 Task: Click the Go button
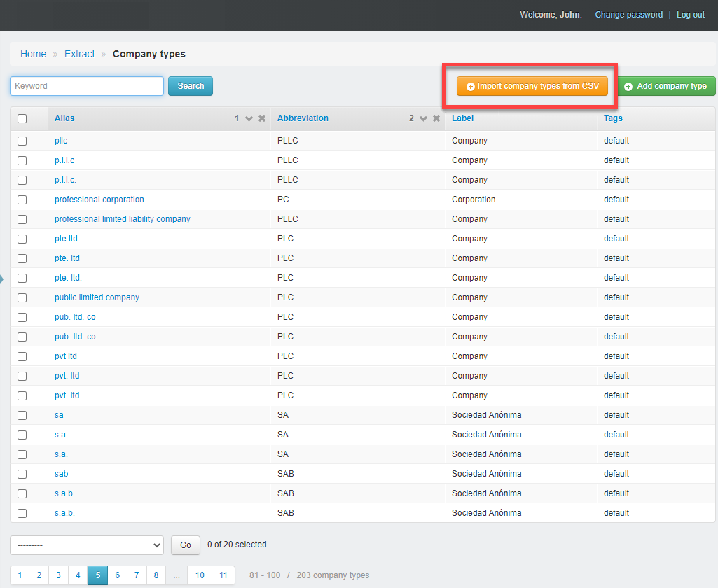tap(186, 545)
